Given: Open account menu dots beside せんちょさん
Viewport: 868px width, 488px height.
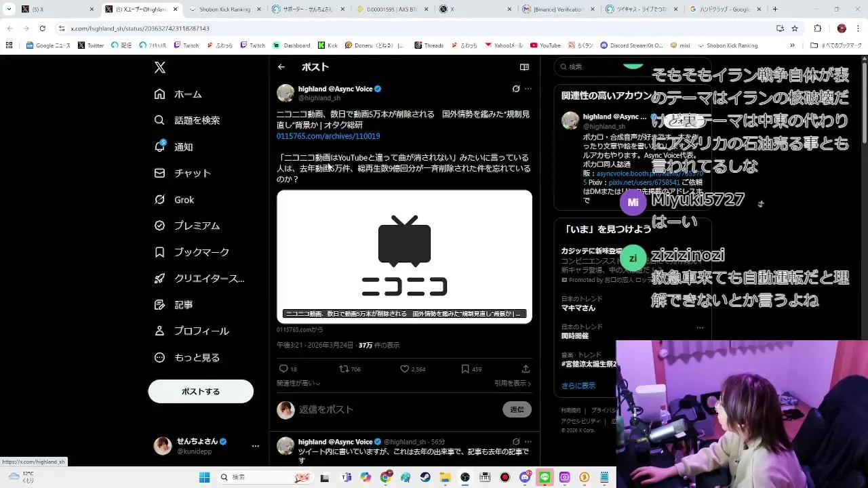Looking at the screenshot, I should click(256, 446).
